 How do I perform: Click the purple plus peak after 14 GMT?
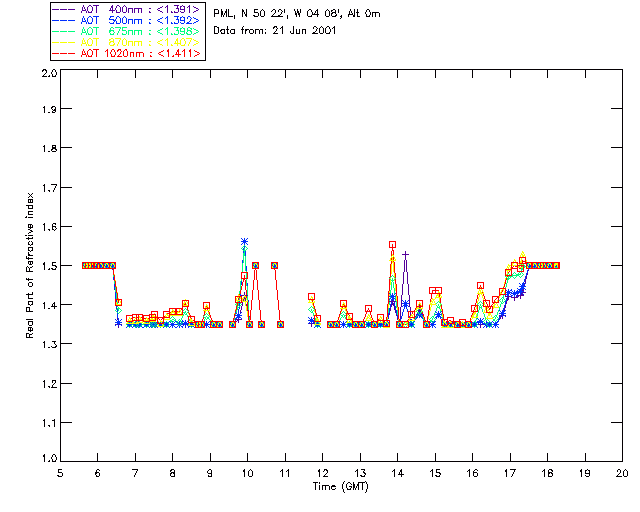click(405, 254)
